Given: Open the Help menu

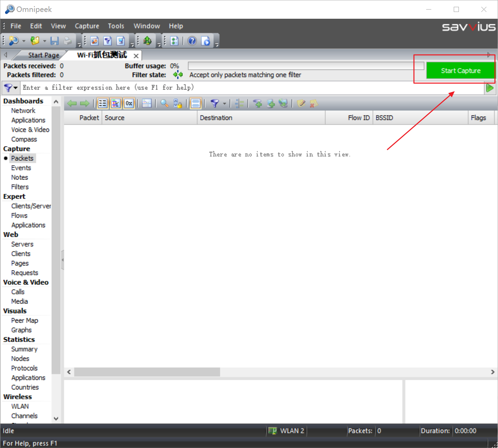Looking at the screenshot, I should (x=176, y=26).
